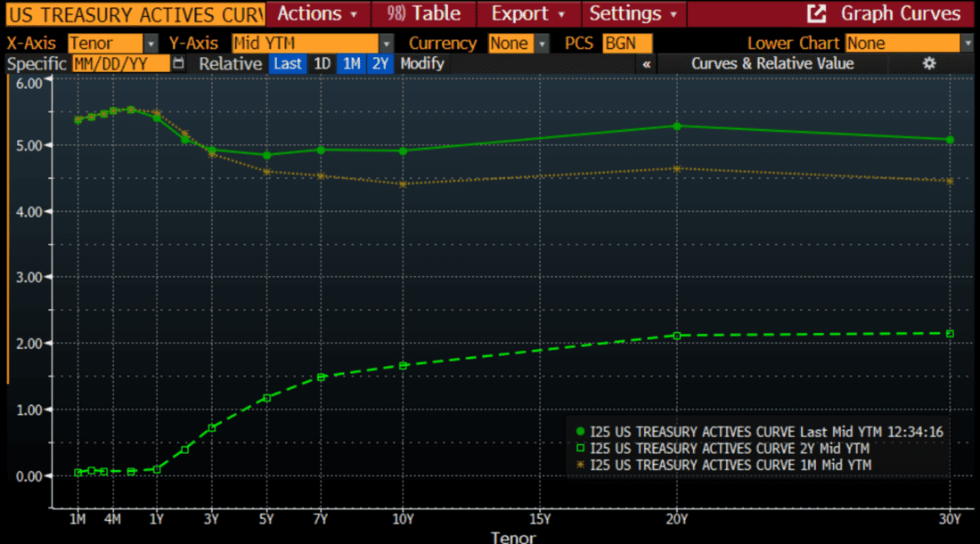Open the Lower Chart dropdown
Image resolution: width=980 pixels, height=544 pixels.
pos(904,43)
